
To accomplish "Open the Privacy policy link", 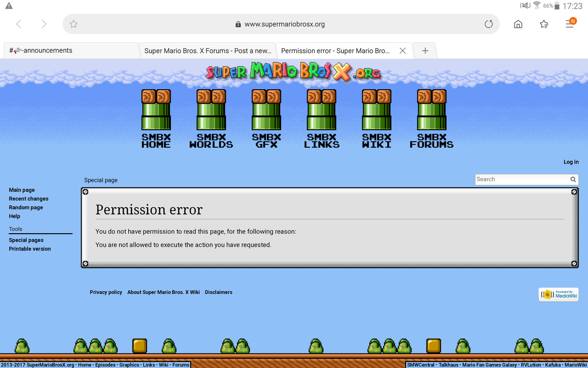I will [x=106, y=292].
